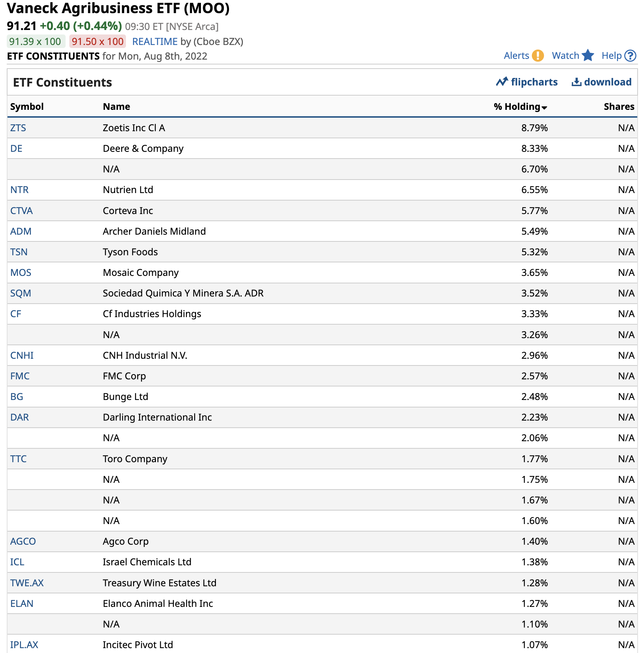Open the CTVA symbol link
Image resolution: width=644 pixels, height=653 pixels.
[x=21, y=211]
